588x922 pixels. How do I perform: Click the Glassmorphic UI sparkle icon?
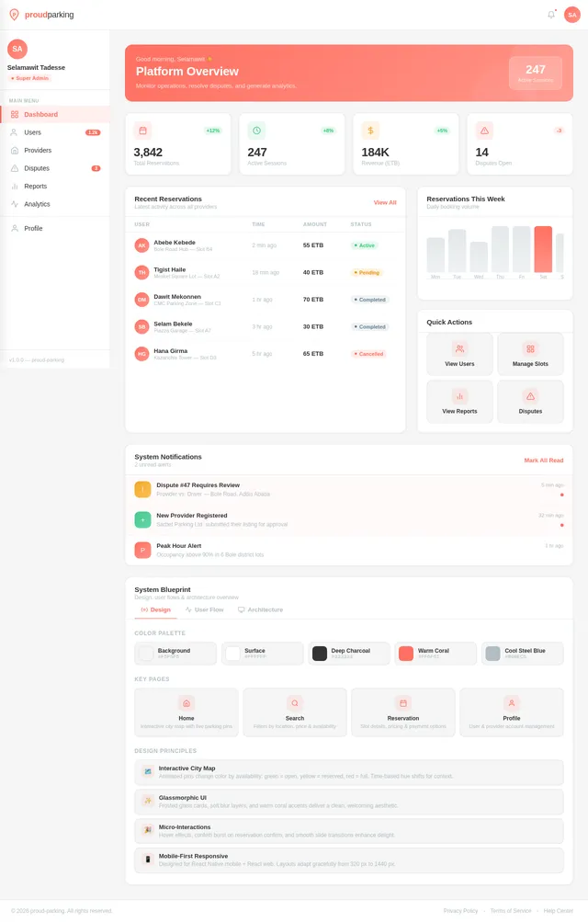tap(148, 801)
